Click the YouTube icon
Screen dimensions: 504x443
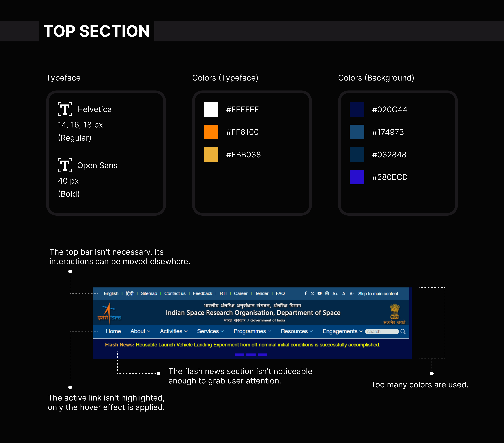319,293
